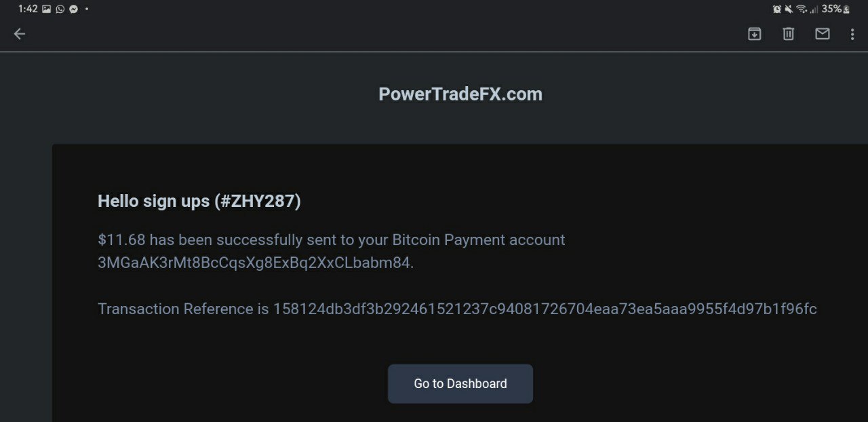Viewport: 868px width, 422px height.
Task: Tap the transaction reference hash
Action: (x=545, y=309)
